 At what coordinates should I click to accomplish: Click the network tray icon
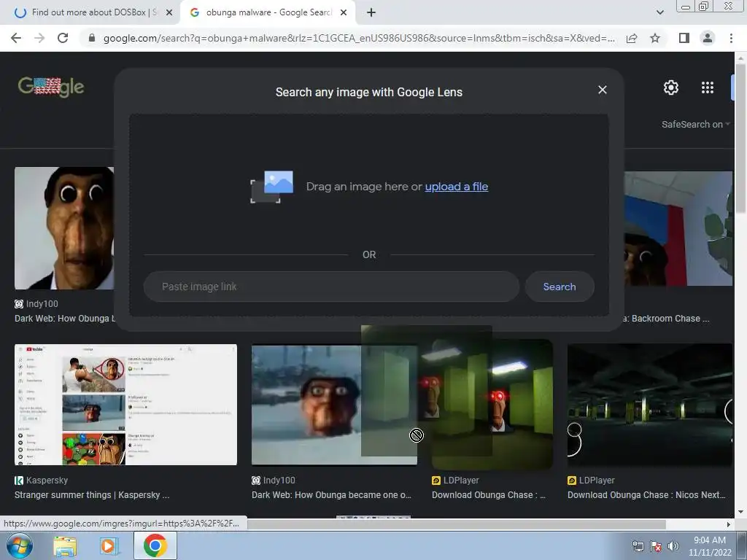point(638,547)
